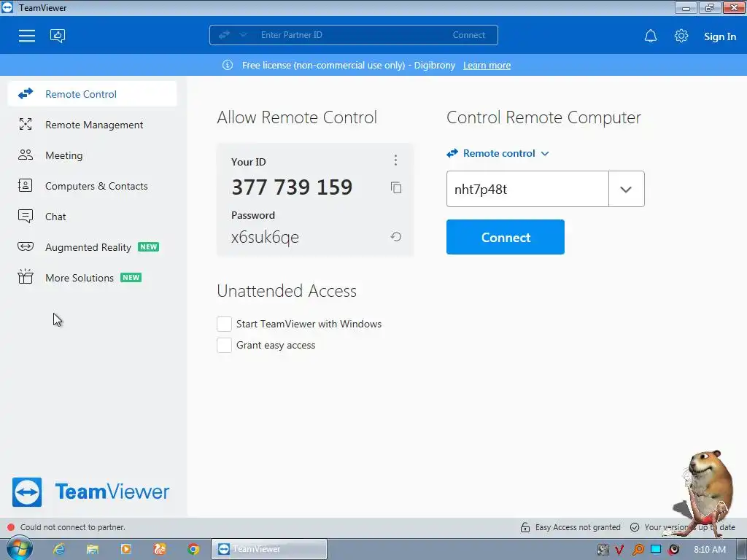Image resolution: width=747 pixels, height=560 pixels.
Task: Open the Windows Start orb
Action: [x=19, y=548]
